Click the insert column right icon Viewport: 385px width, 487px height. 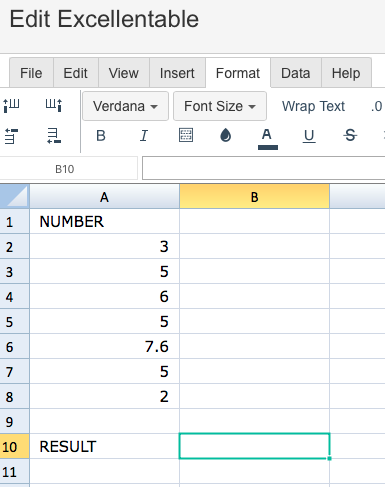point(54,105)
